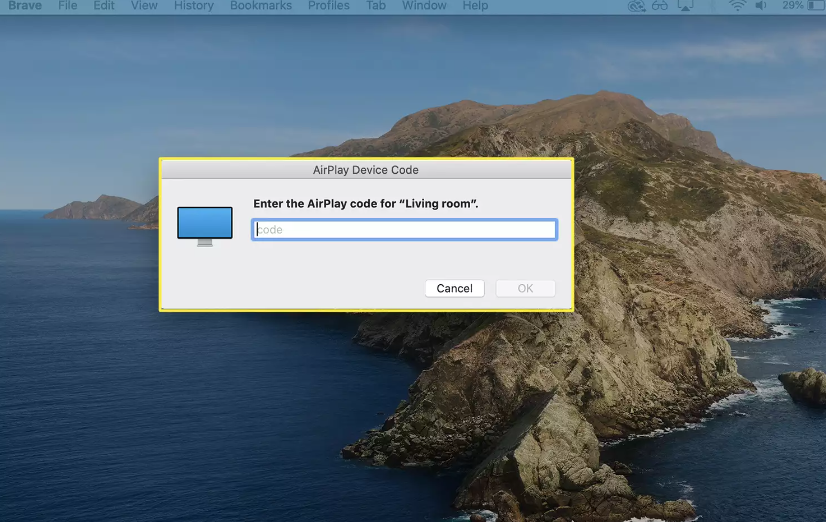Open the Tab menu

pyautogui.click(x=376, y=6)
